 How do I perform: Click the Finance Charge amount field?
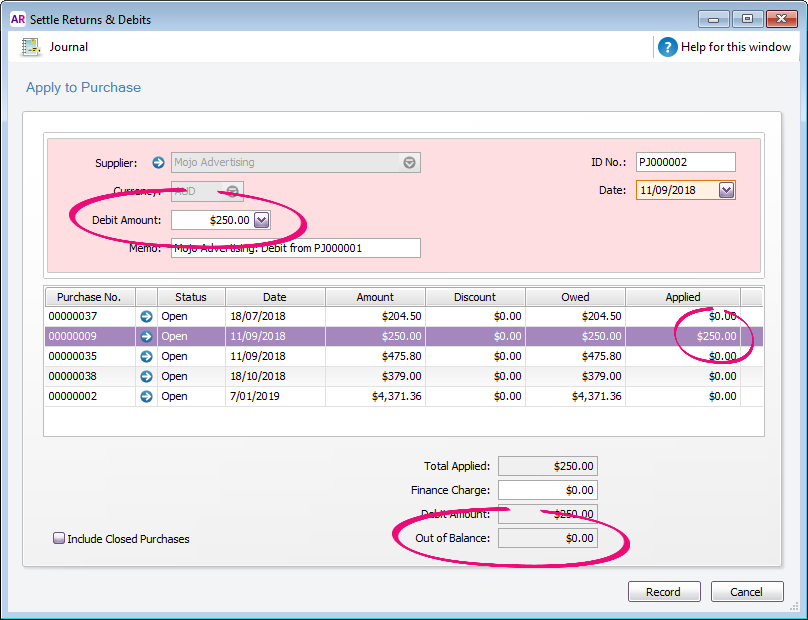point(547,490)
